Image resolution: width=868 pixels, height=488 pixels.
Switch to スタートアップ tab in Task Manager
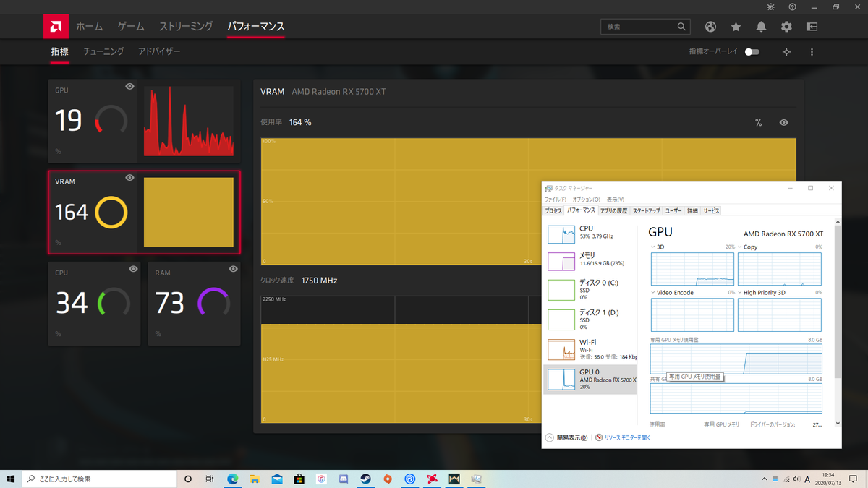point(646,210)
